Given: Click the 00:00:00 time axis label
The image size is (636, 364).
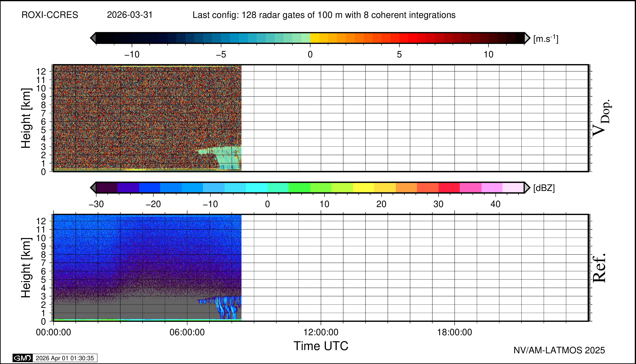Looking at the screenshot, I should tap(54, 332).
